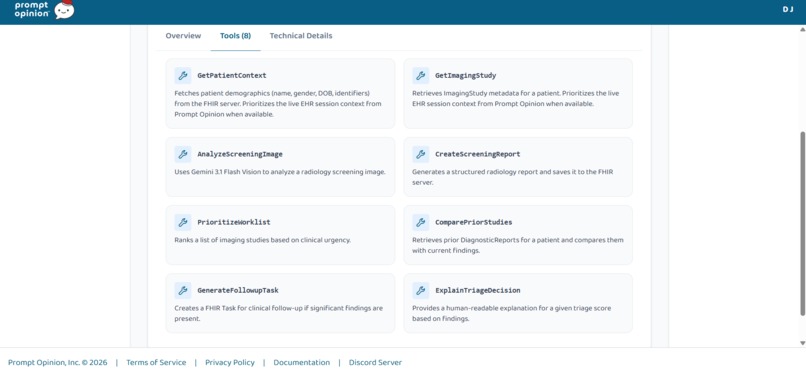806x373 pixels.
Task: Click the GetImagingStudy wrench icon
Action: point(420,76)
